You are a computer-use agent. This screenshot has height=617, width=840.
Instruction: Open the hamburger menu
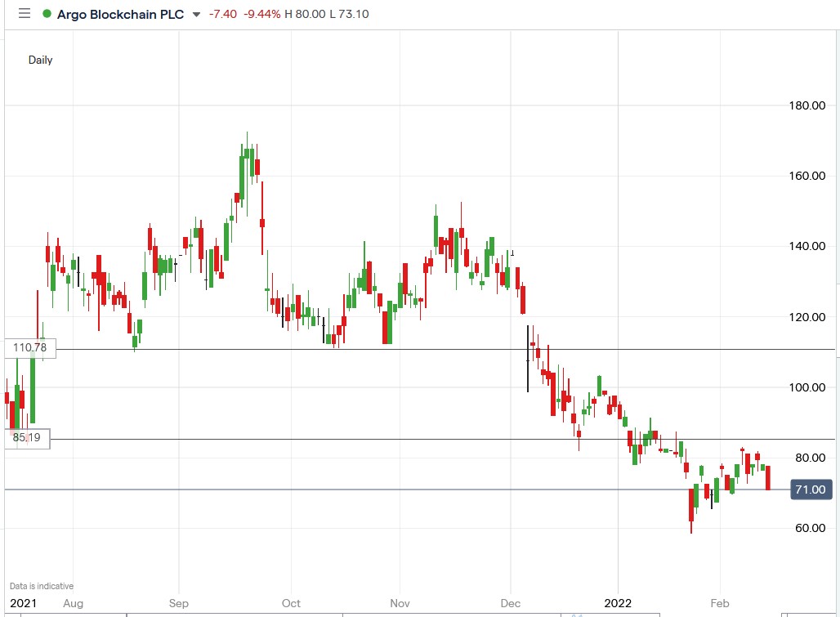[25, 13]
